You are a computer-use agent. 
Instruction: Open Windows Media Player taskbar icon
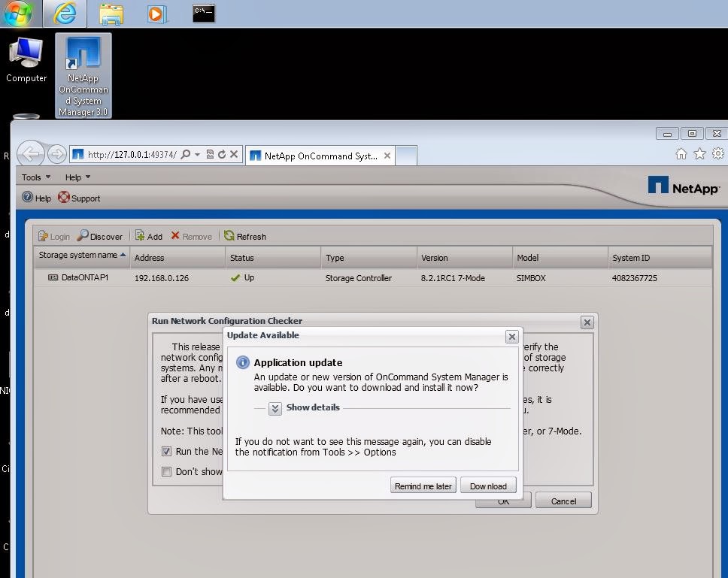tap(156, 14)
